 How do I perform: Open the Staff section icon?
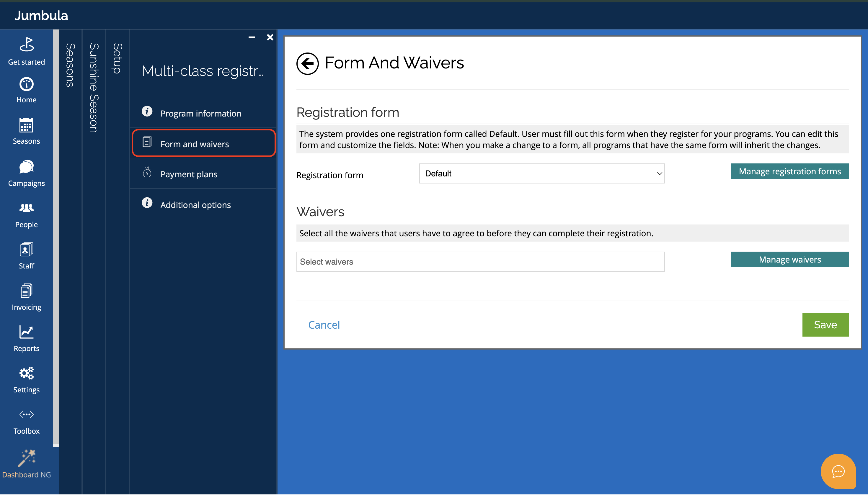coord(27,256)
